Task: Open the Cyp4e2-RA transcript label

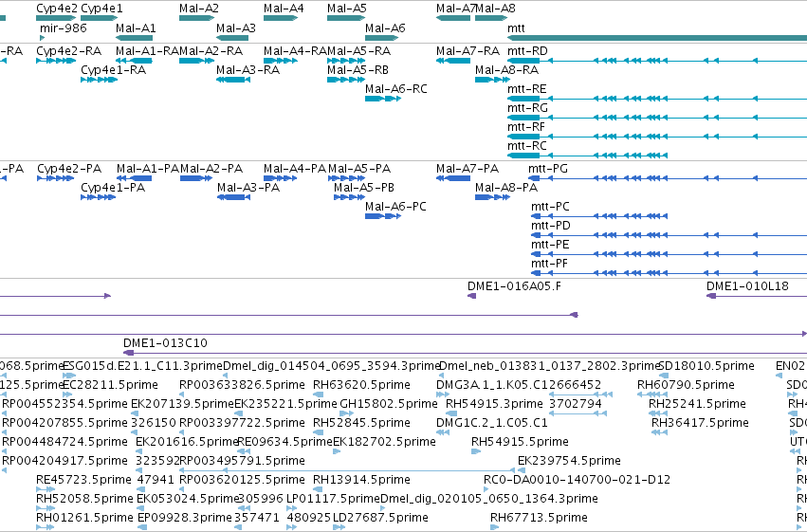Action: coord(69,51)
